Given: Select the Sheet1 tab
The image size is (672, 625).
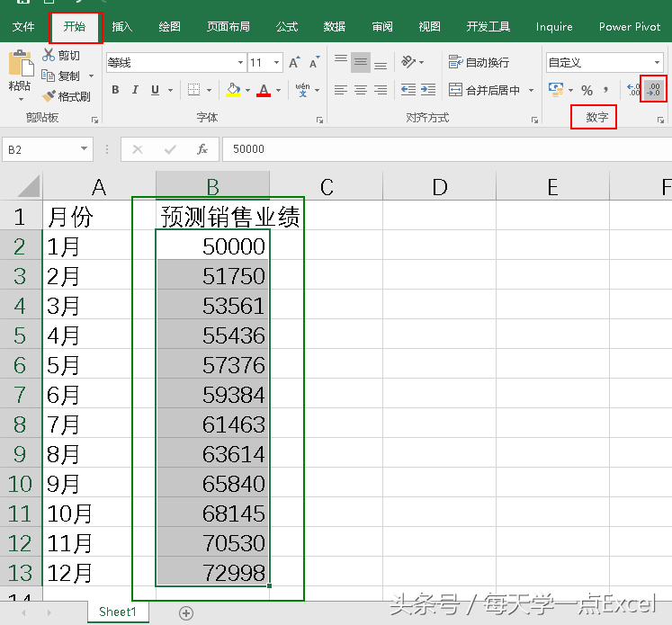Looking at the screenshot, I should [x=118, y=612].
